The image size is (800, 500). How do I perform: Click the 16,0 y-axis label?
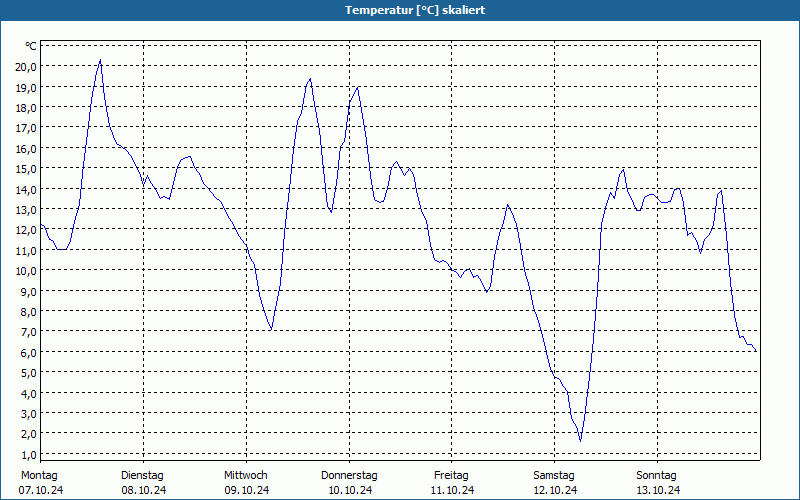26,148
